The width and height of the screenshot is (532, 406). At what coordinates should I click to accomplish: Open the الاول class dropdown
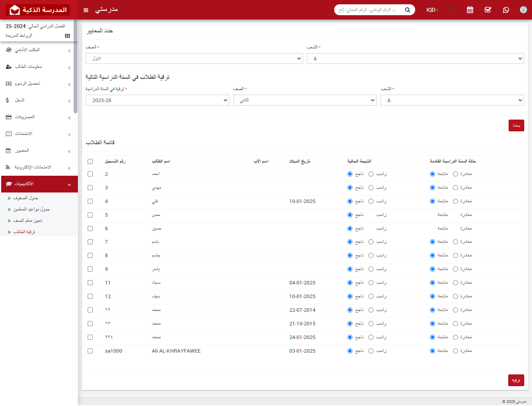(194, 58)
